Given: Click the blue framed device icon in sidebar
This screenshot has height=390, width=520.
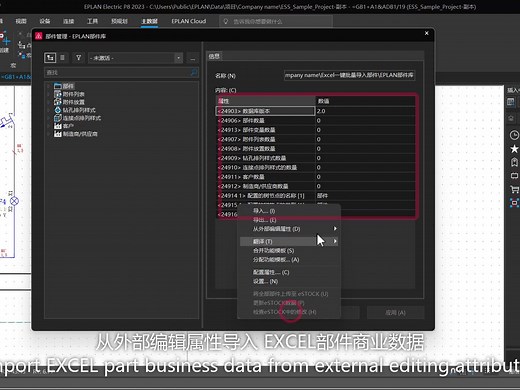Looking at the screenshot, I should [514, 203].
